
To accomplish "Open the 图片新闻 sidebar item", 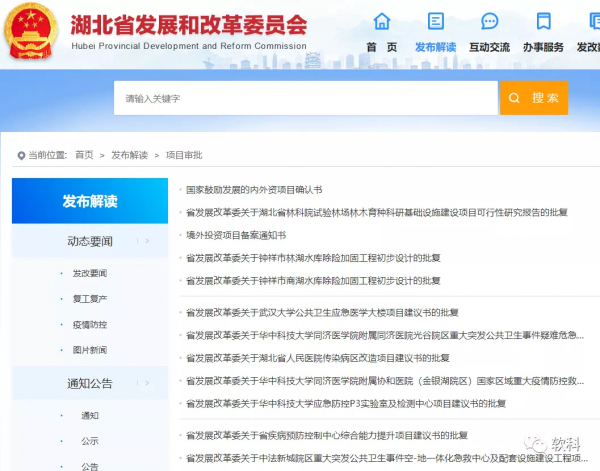I will (90, 350).
